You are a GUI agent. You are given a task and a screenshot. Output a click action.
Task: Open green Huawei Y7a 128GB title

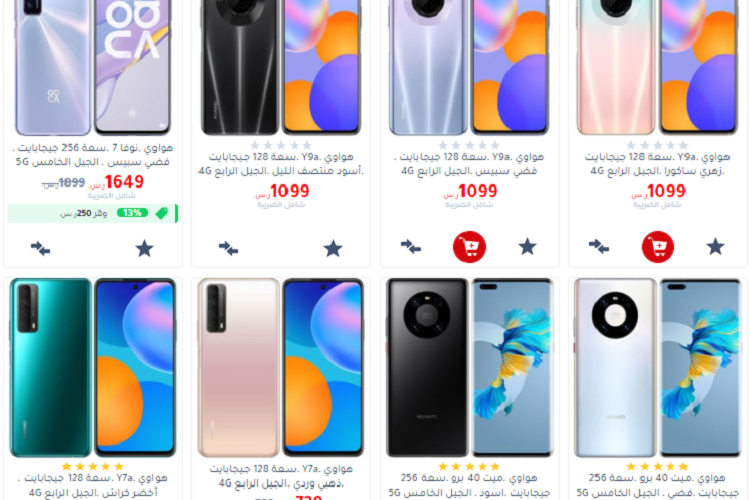coord(92,485)
